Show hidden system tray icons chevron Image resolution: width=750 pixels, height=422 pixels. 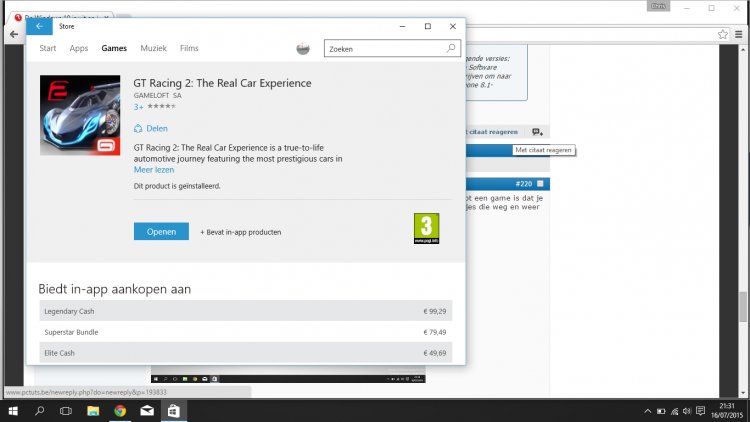[645, 411]
